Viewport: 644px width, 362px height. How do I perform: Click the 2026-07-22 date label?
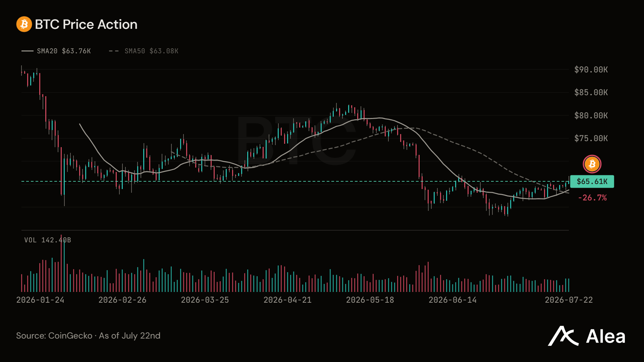coord(569,300)
